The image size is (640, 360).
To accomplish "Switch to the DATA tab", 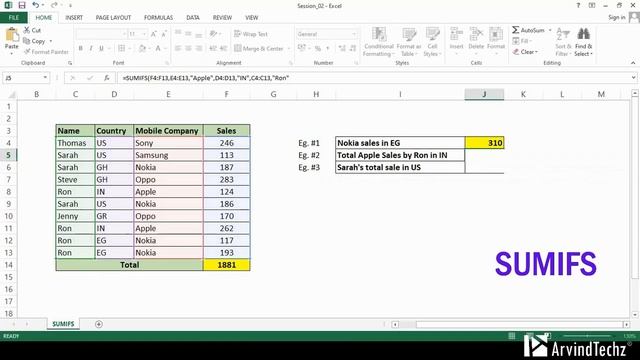I will [193, 18].
